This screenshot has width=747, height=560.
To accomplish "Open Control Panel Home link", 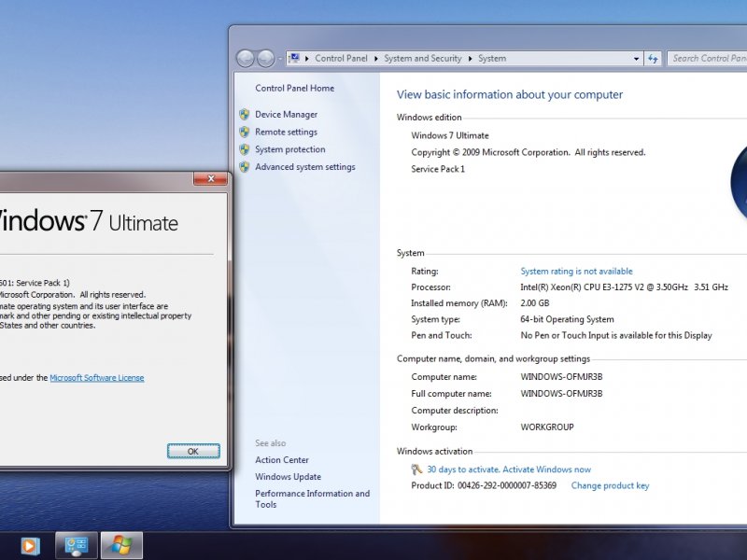I will tap(294, 88).
